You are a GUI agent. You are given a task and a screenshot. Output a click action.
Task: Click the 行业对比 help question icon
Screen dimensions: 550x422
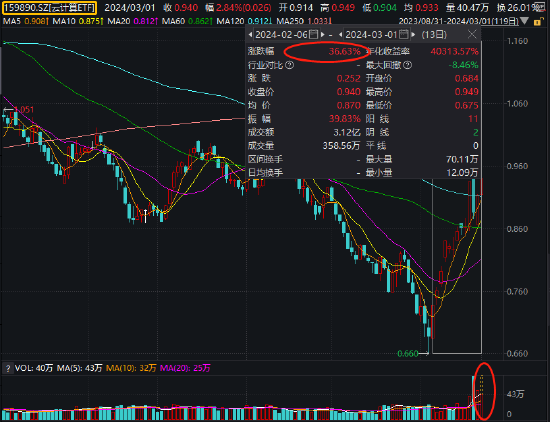289,65
